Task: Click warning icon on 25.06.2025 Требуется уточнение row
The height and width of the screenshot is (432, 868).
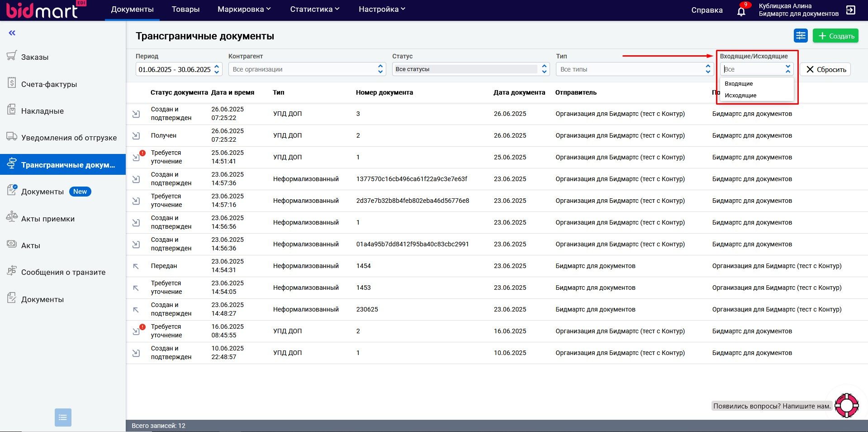Action: [142, 154]
